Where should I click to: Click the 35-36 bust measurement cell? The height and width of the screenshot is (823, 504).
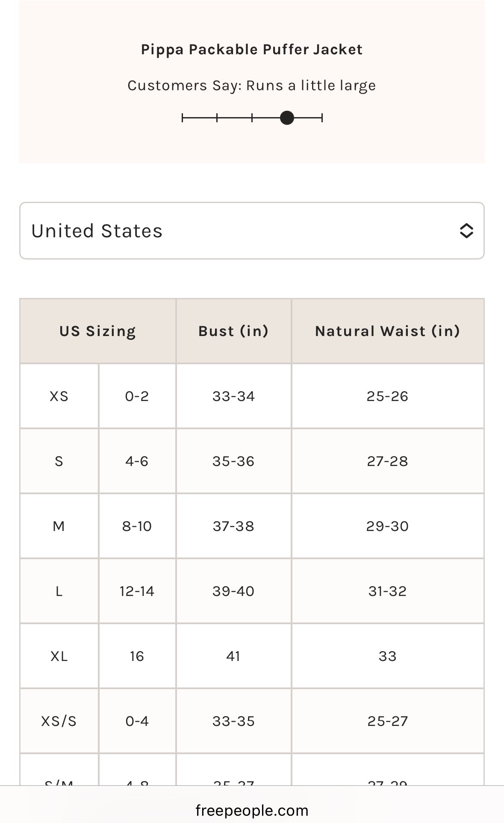[234, 461]
